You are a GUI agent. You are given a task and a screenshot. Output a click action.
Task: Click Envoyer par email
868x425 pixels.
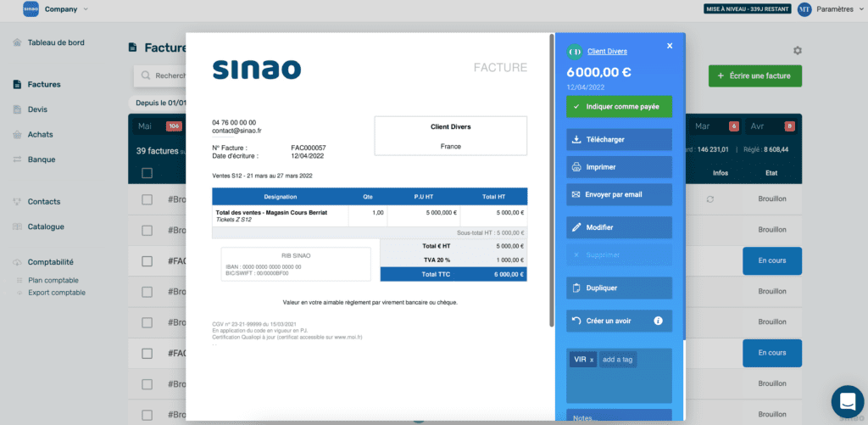tap(619, 194)
